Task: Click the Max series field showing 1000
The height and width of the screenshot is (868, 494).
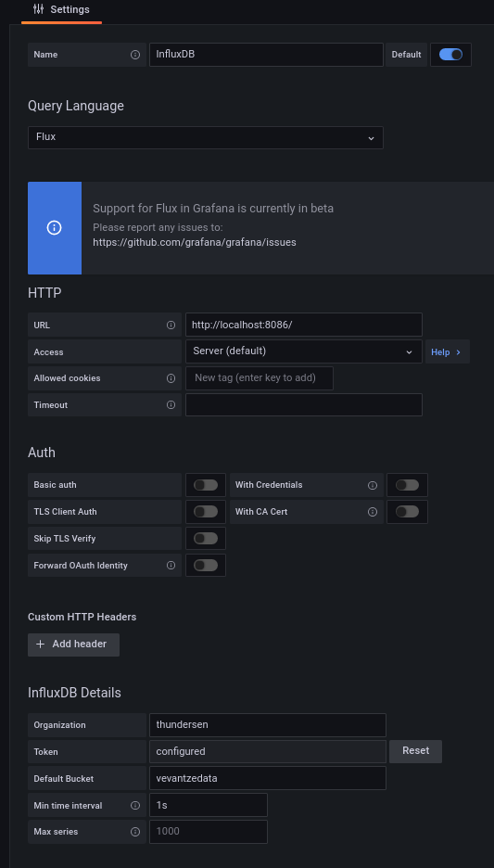Action: coord(209,832)
